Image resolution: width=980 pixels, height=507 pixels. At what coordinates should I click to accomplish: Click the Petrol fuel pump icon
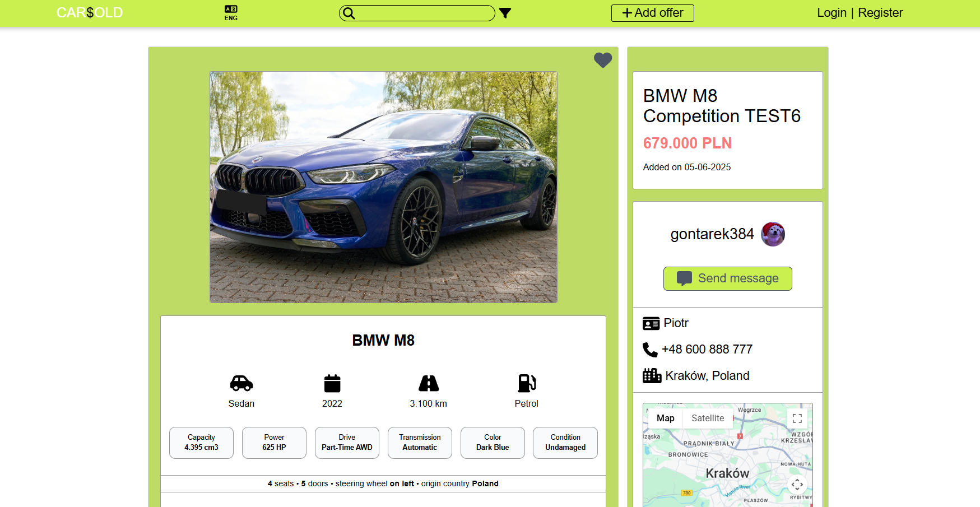527,383
